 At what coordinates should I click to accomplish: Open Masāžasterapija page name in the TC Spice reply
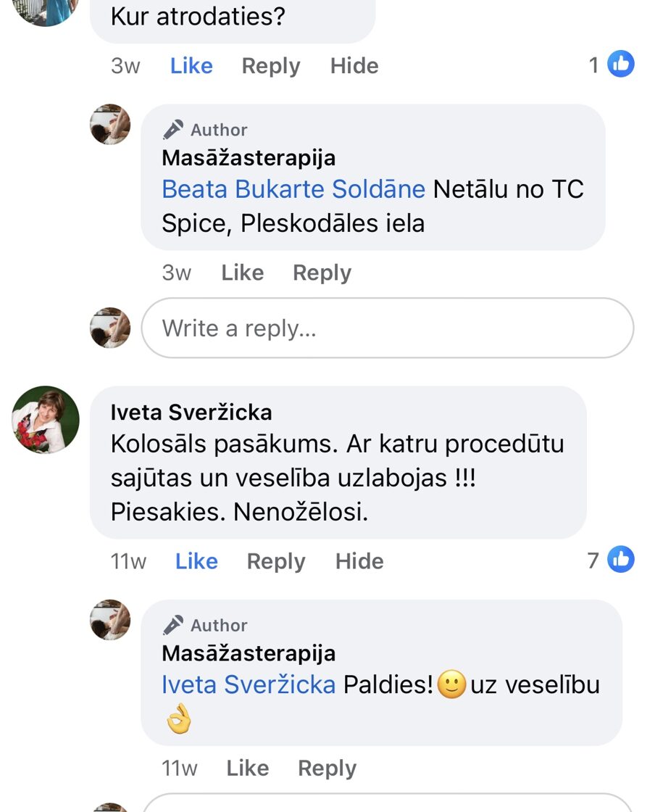tap(249, 157)
